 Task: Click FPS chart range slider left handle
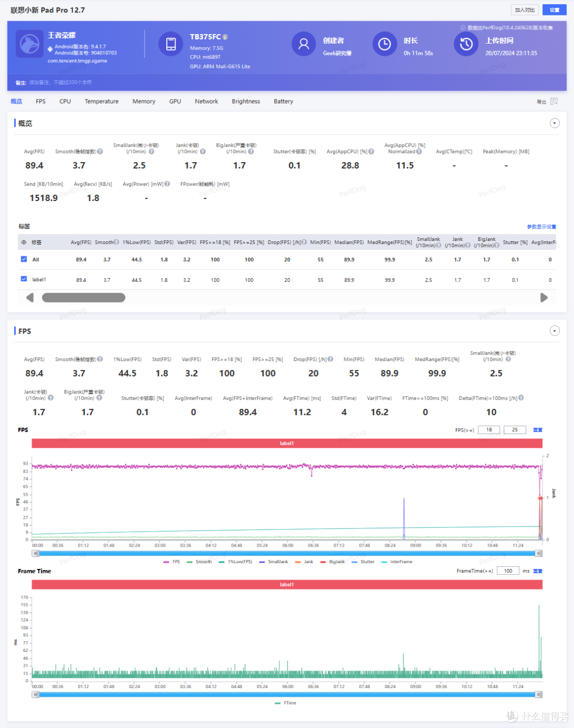click(35, 554)
